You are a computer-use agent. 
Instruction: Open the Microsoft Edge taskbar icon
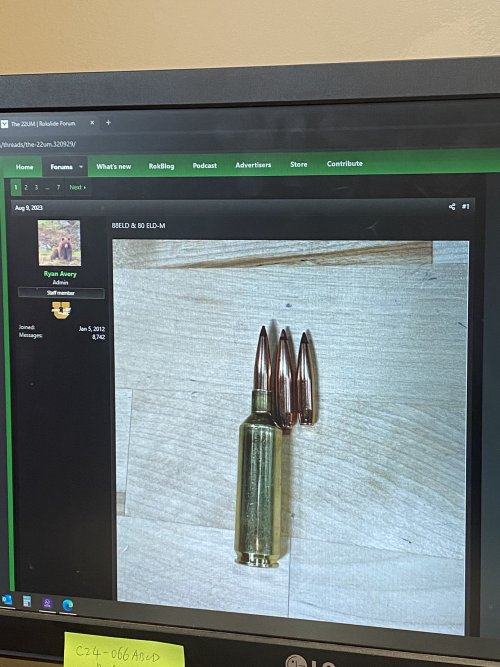tap(67, 604)
